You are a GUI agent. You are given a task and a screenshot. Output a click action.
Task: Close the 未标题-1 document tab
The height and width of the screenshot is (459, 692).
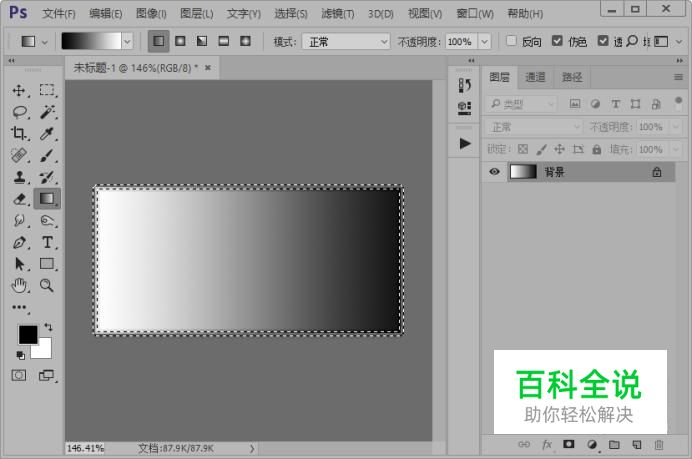[208, 68]
